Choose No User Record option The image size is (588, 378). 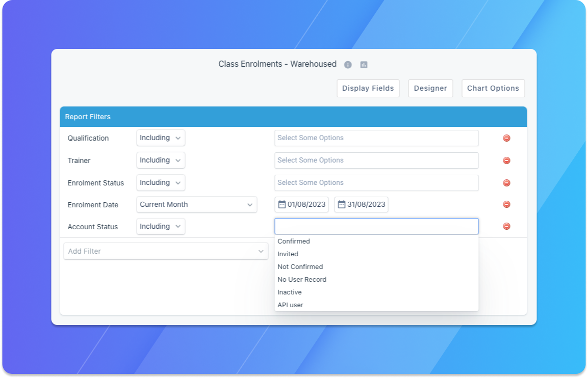pos(376,280)
